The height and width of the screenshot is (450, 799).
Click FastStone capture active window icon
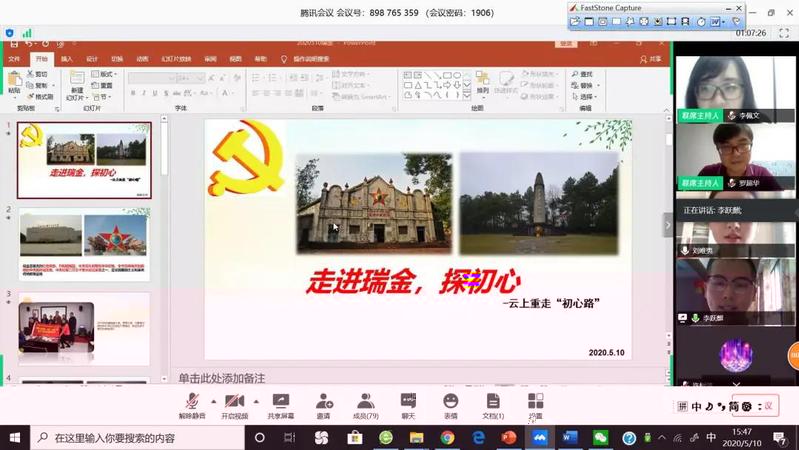(589, 21)
